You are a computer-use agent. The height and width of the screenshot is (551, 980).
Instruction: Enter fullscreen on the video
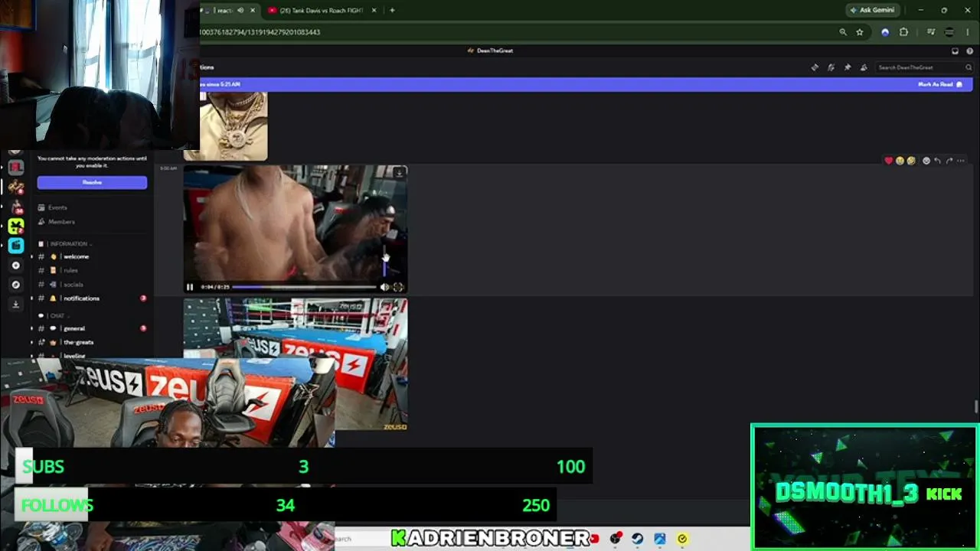[x=398, y=287]
